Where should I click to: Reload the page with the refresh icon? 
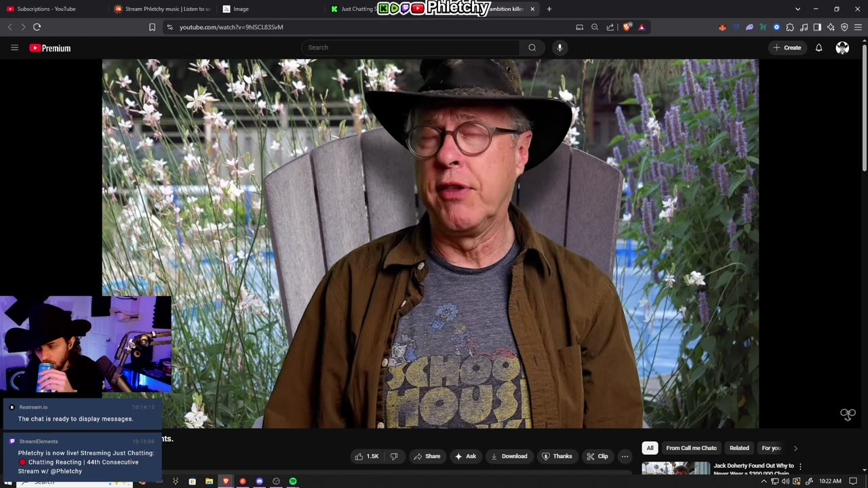[37, 27]
